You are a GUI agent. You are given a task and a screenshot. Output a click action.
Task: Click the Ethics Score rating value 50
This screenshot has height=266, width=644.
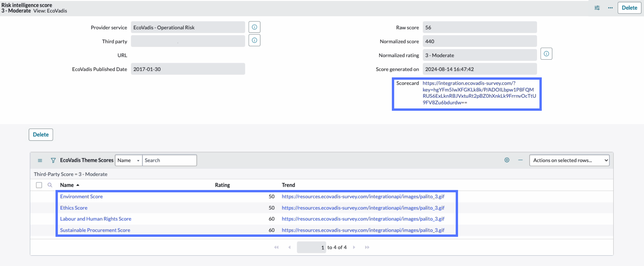point(272,208)
